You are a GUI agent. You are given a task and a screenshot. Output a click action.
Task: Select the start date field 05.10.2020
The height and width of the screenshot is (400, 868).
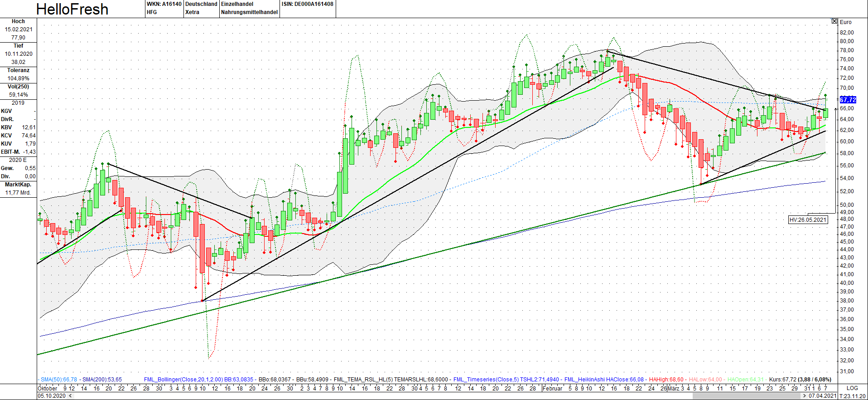(x=52, y=396)
